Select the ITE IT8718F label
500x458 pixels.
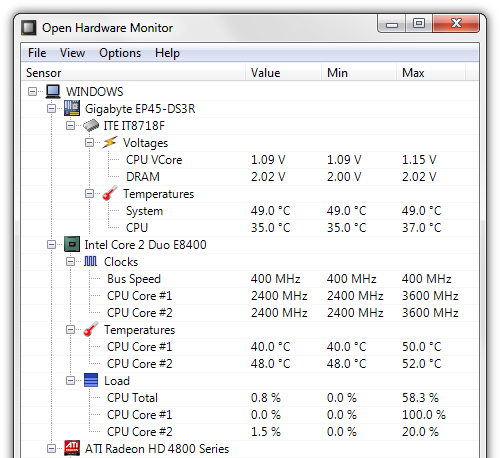134,126
